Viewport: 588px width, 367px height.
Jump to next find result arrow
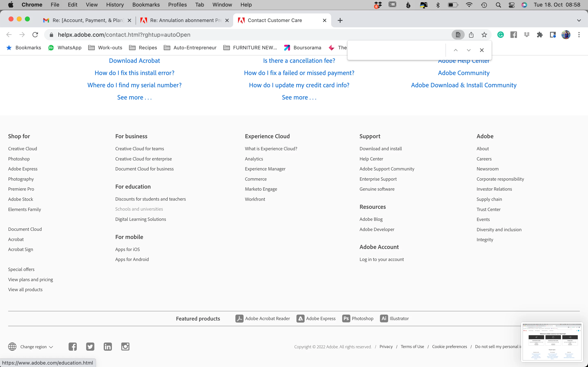click(469, 50)
